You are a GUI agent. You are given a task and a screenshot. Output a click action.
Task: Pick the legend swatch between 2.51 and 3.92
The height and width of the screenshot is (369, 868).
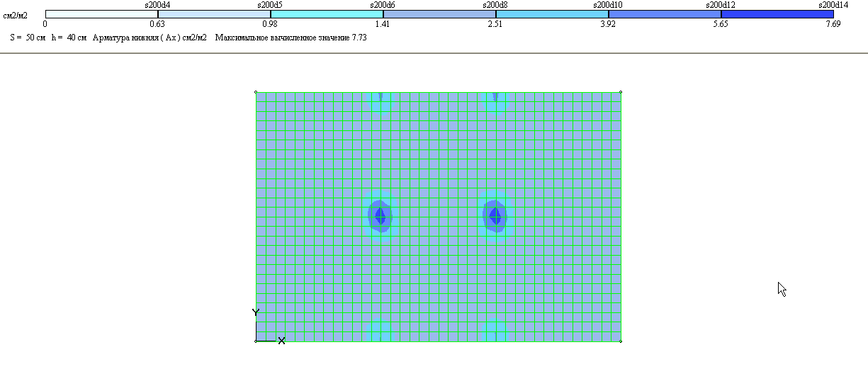552,14
